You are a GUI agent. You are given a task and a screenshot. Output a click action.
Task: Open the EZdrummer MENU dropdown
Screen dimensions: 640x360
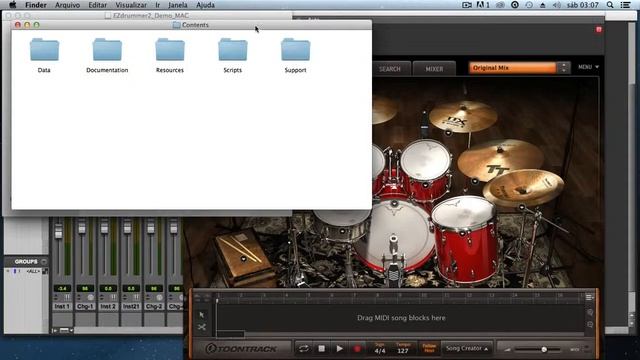(588, 67)
